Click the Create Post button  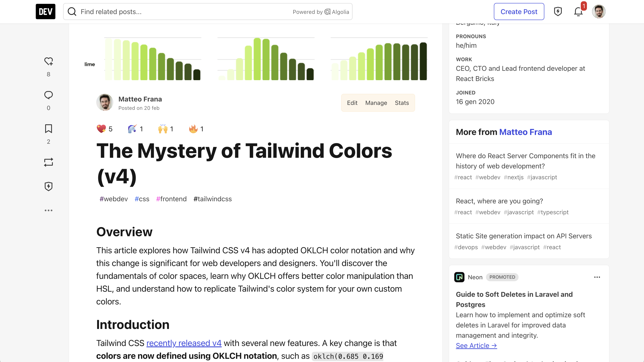coord(519,12)
